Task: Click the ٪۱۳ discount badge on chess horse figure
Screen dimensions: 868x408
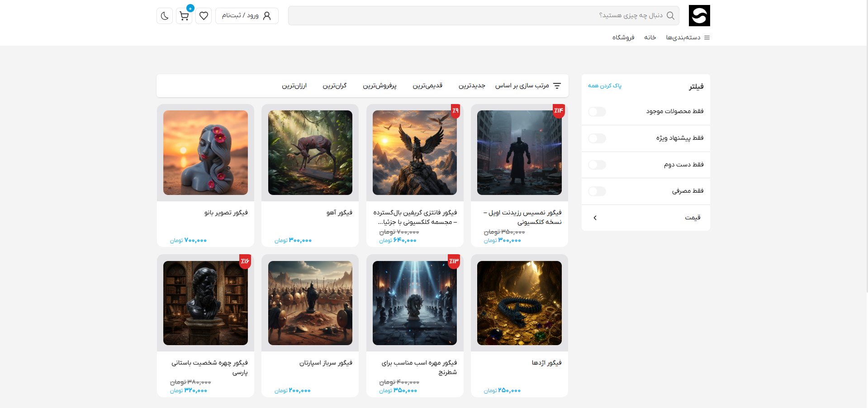Action: 454,261
